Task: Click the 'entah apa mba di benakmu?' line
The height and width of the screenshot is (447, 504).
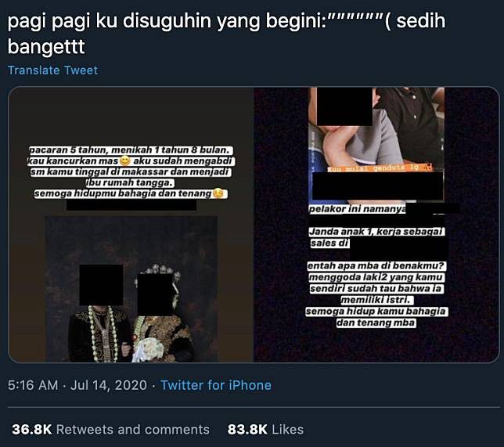Action: pyautogui.click(x=376, y=266)
